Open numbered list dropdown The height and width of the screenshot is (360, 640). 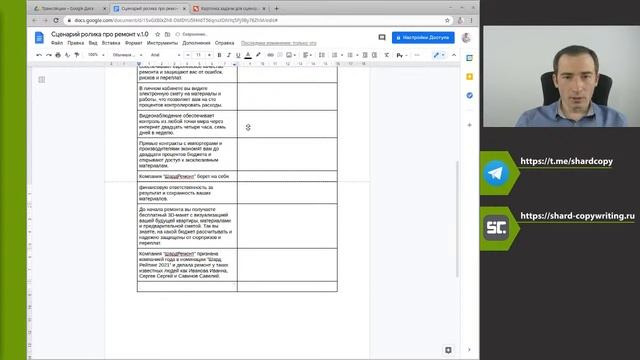pyautogui.click(x=337, y=55)
